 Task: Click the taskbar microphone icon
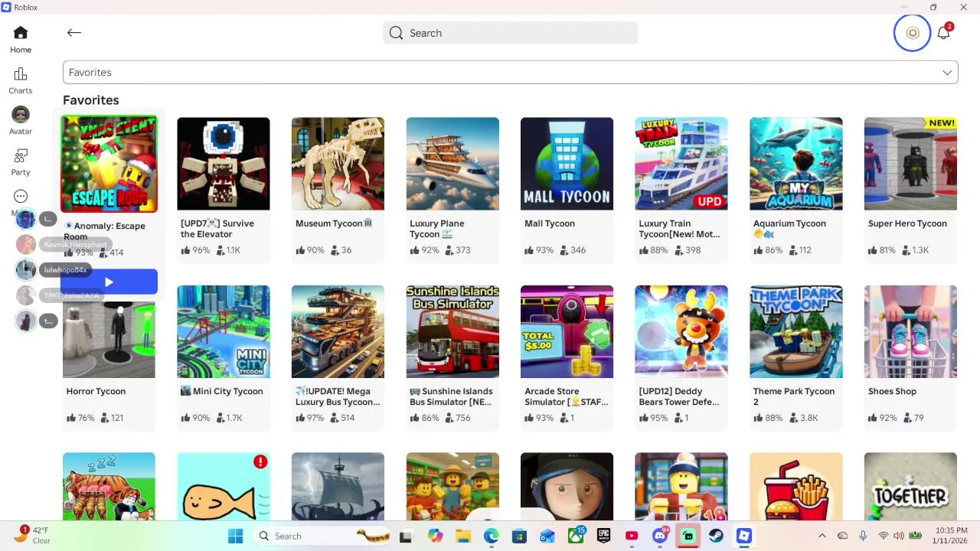(x=863, y=536)
